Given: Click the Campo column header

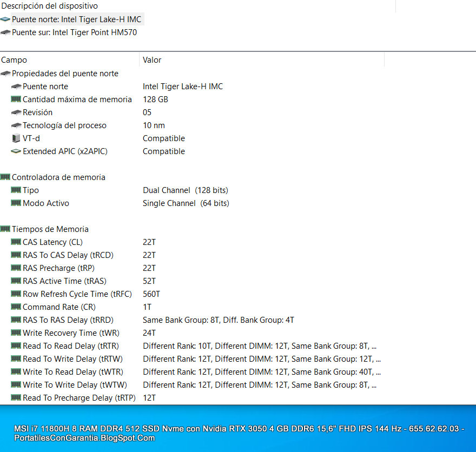Looking at the screenshot, I should 70,60.
